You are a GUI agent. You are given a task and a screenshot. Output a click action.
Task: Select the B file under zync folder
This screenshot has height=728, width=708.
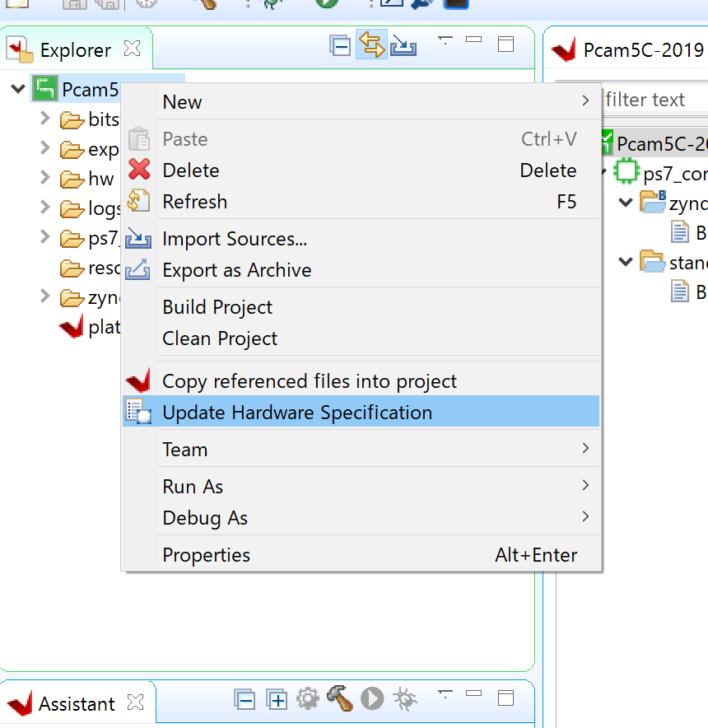(689, 232)
